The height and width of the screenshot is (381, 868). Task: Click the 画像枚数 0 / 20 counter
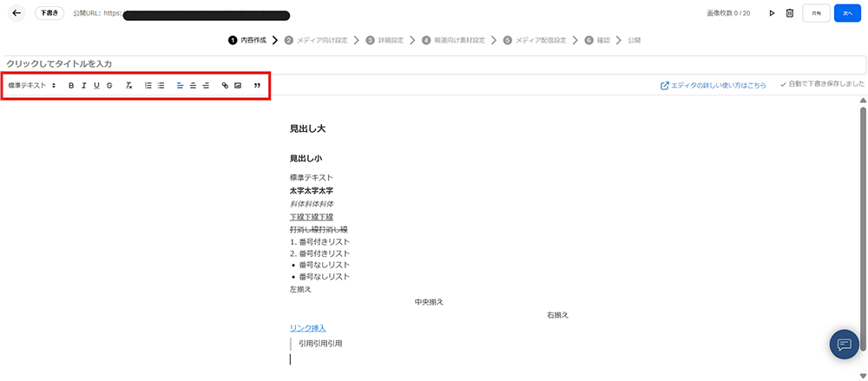(x=728, y=13)
